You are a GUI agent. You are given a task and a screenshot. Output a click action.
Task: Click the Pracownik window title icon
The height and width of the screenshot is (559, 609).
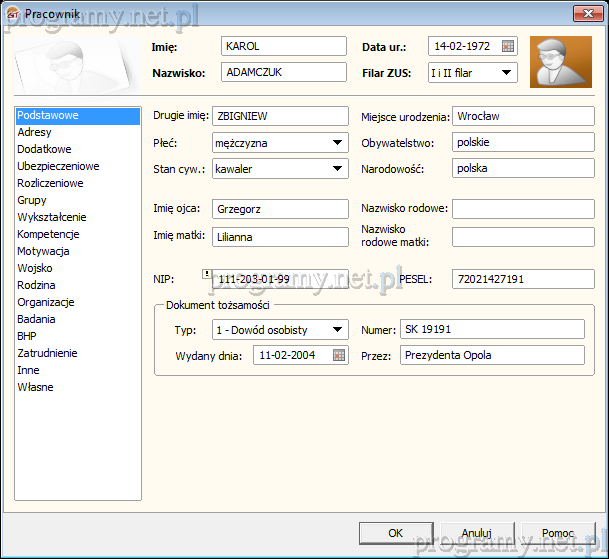tap(12, 12)
